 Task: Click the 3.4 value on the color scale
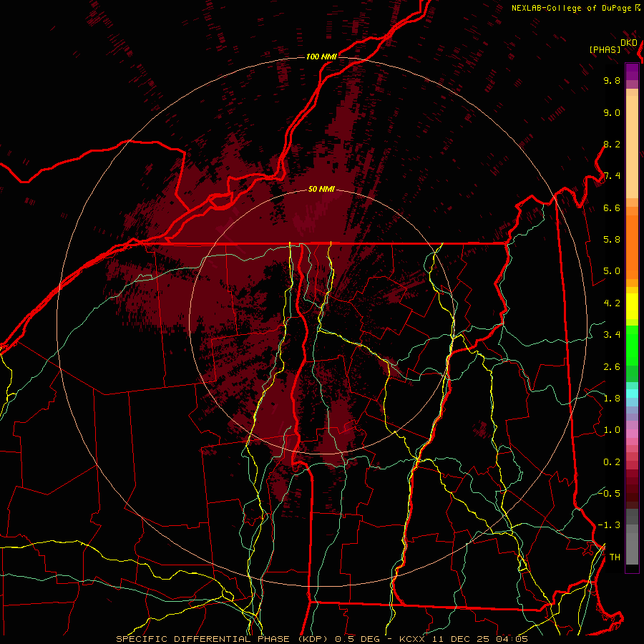coord(612,335)
